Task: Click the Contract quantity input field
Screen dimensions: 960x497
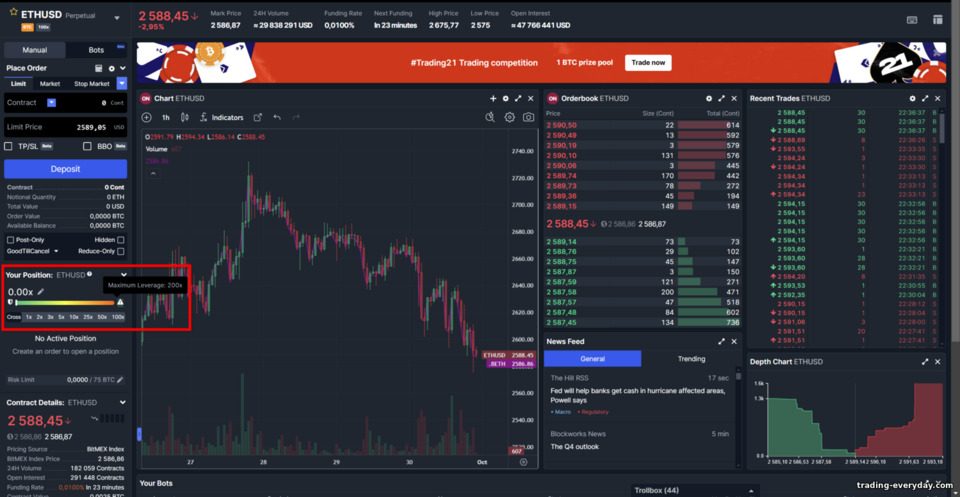Action: (66, 103)
